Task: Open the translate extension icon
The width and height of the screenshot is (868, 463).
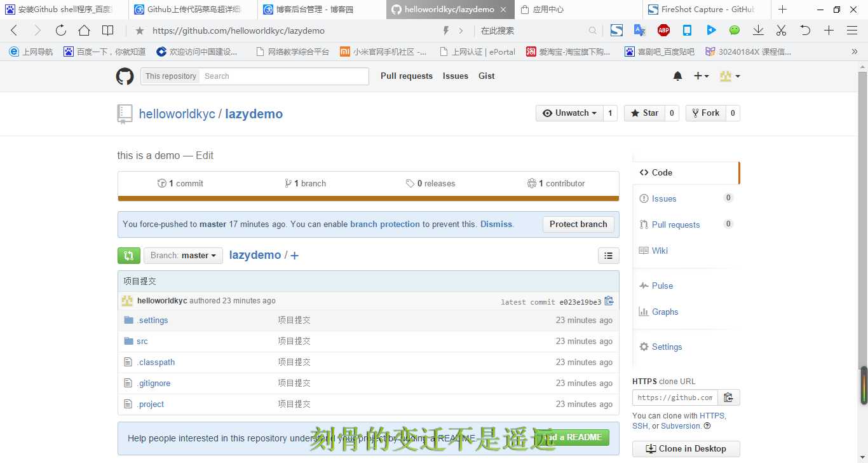Action: [640, 31]
